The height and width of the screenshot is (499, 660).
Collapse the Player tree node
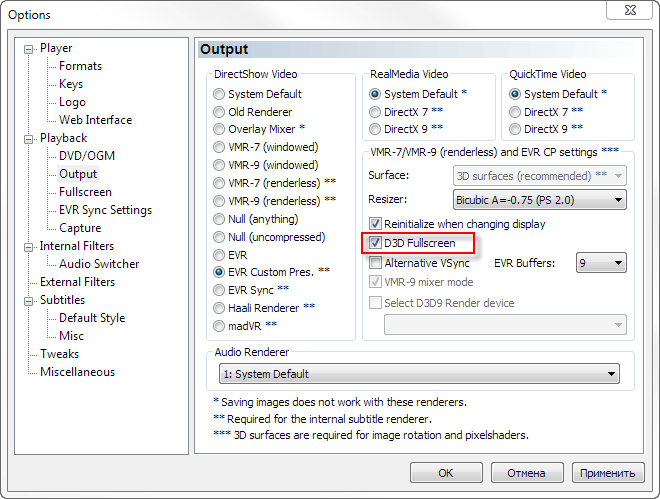(x=29, y=49)
